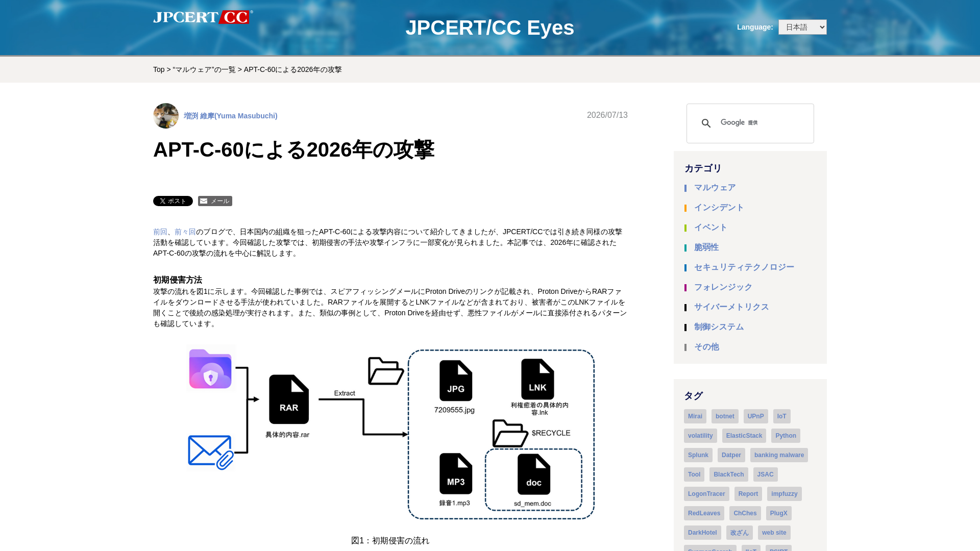Select the Python tag
Screen dimensions: 980x551
(786, 436)
